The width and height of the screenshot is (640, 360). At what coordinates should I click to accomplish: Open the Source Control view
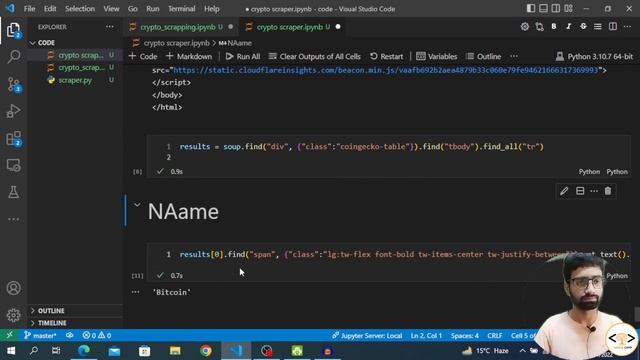13,84
